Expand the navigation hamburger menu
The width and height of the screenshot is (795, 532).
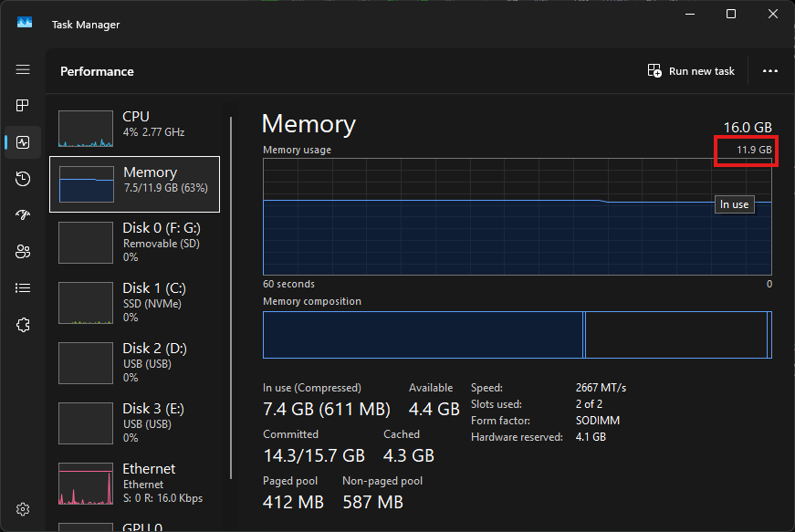[x=23, y=70]
